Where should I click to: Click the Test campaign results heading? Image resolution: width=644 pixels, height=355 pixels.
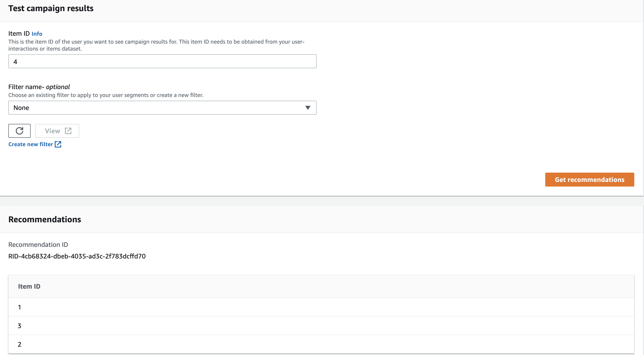tap(51, 8)
